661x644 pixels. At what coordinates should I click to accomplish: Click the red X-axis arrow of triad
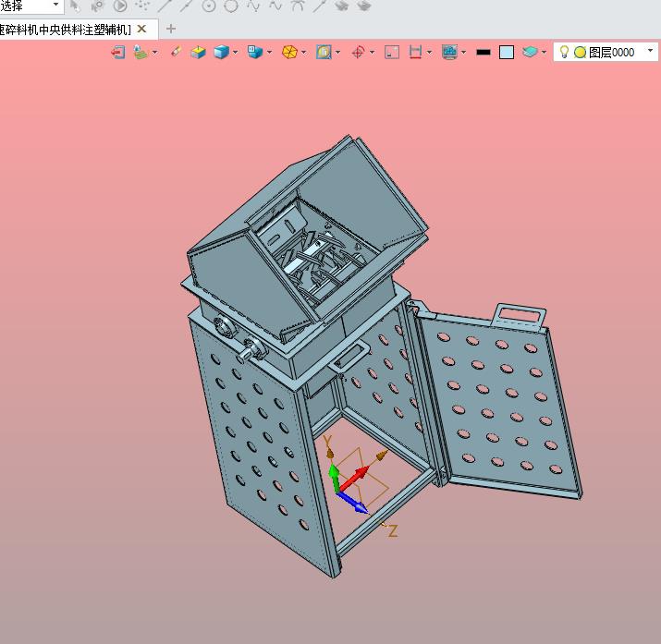pos(354,478)
